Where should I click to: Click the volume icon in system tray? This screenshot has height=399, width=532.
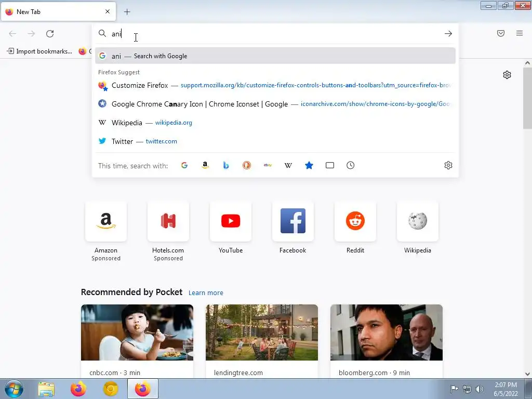pyautogui.click(x=480, y=389)
